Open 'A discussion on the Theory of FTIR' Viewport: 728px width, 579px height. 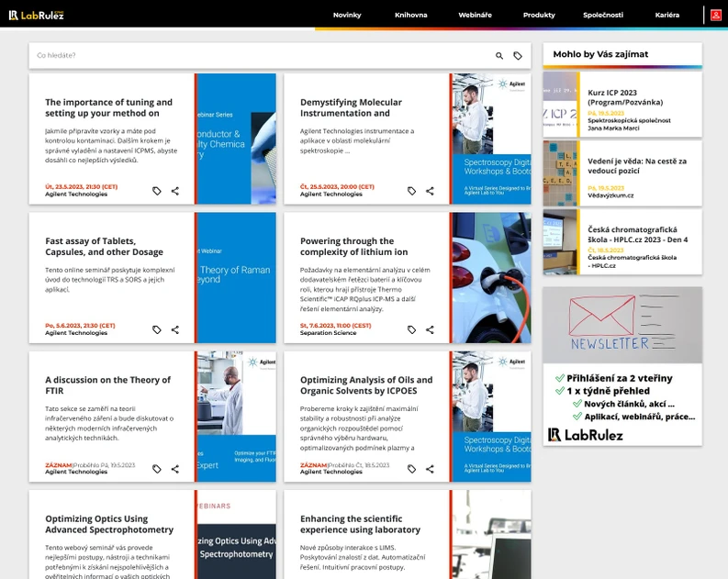[107, 385]
